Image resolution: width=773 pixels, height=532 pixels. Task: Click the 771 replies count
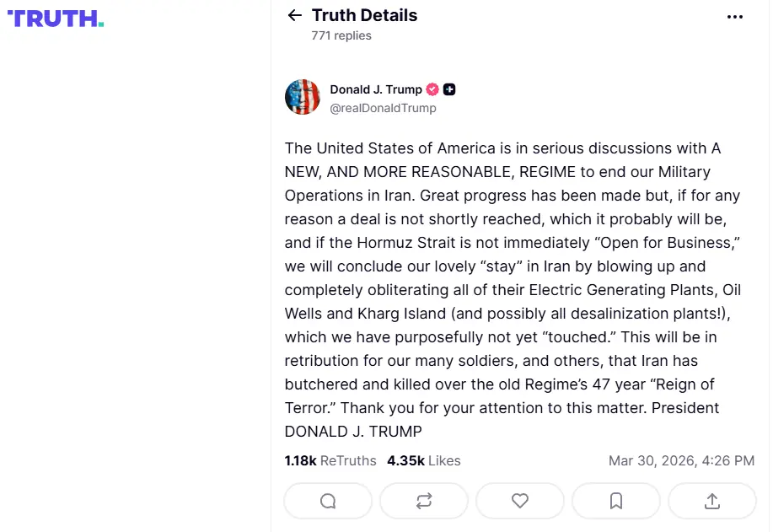(x=341, y=35)
